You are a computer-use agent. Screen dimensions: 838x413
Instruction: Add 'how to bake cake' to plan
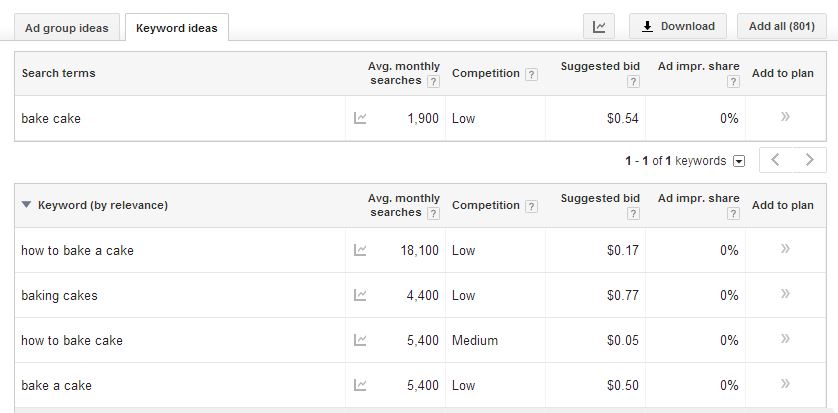click(785, 338)
